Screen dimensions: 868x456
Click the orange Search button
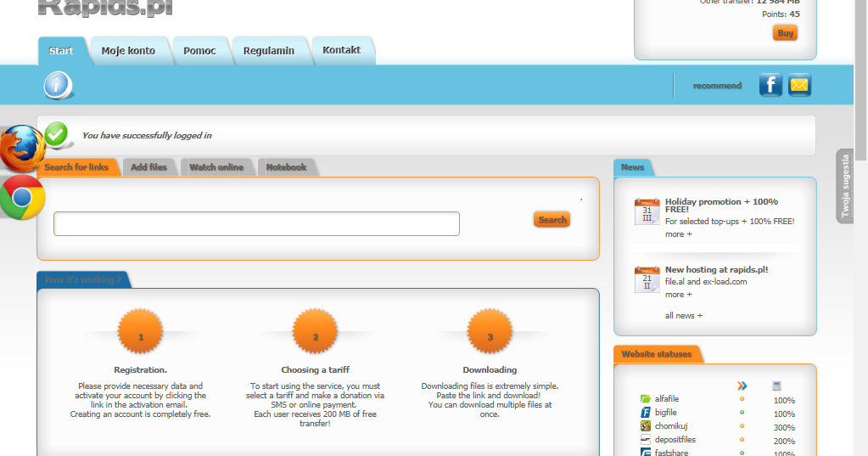pos(552,220)
